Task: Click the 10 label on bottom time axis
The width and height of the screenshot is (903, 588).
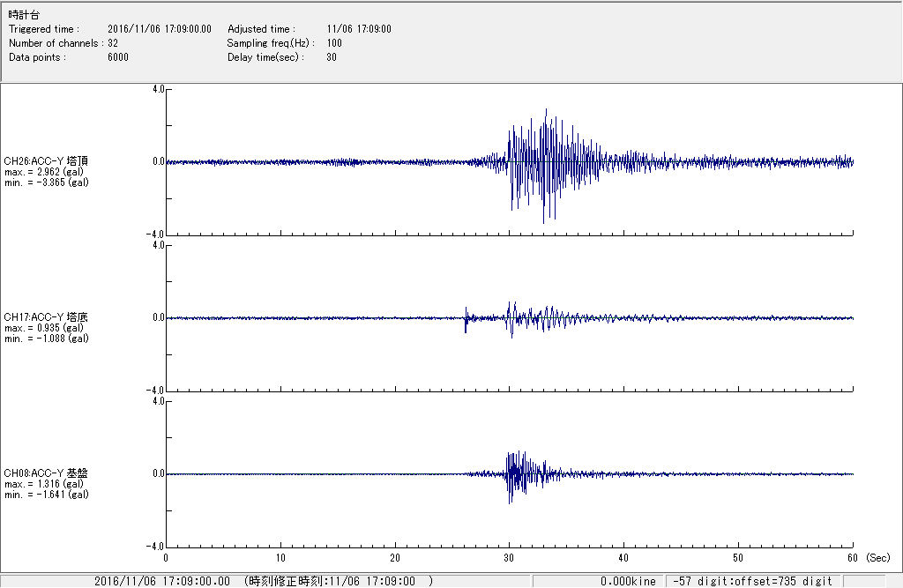Action: (280, 558)
